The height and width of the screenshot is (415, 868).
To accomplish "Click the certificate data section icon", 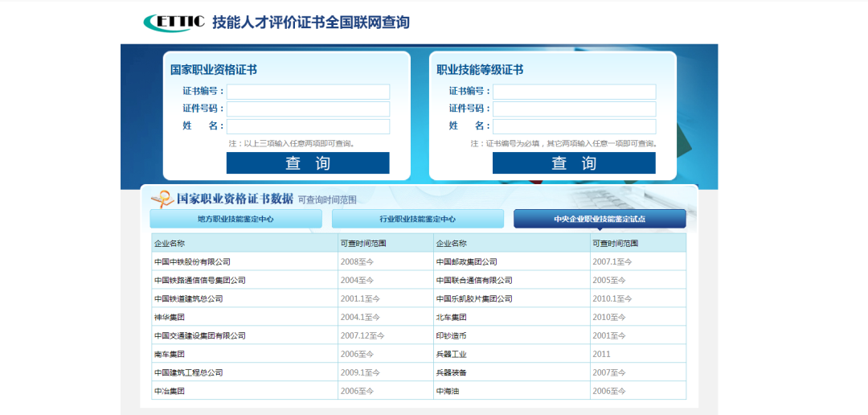I will point(162,199).
